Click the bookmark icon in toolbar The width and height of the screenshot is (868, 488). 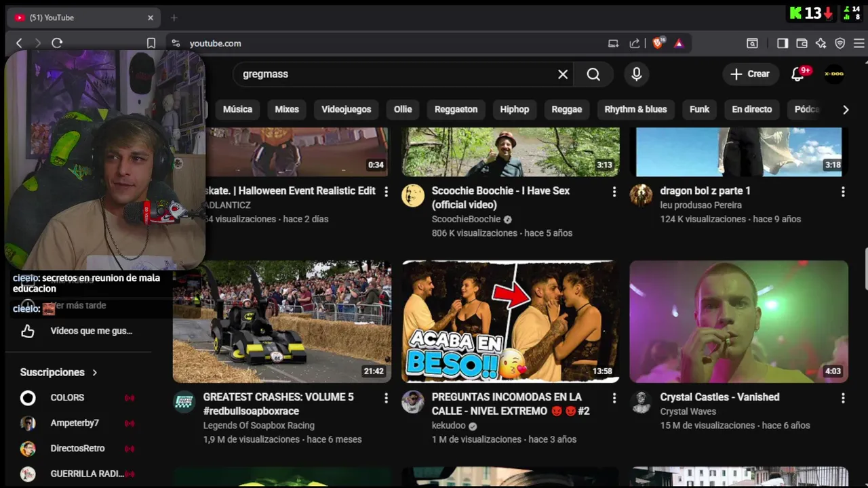[x=151, y=43]
